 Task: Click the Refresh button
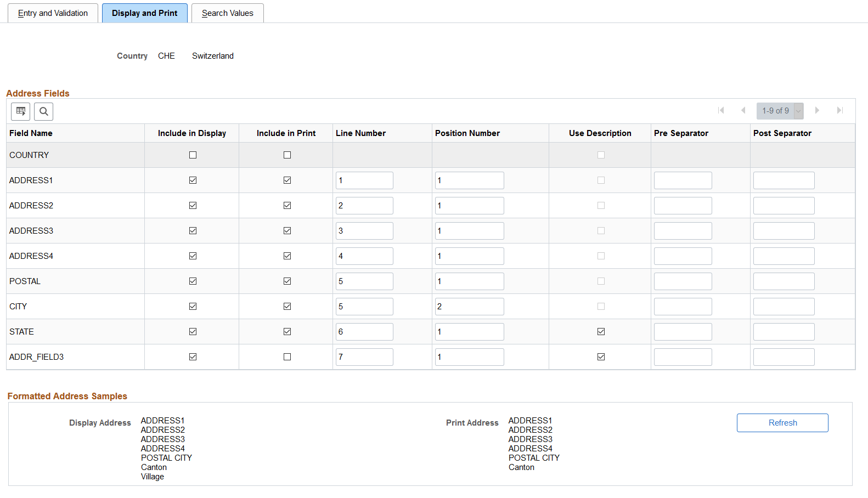782,423
